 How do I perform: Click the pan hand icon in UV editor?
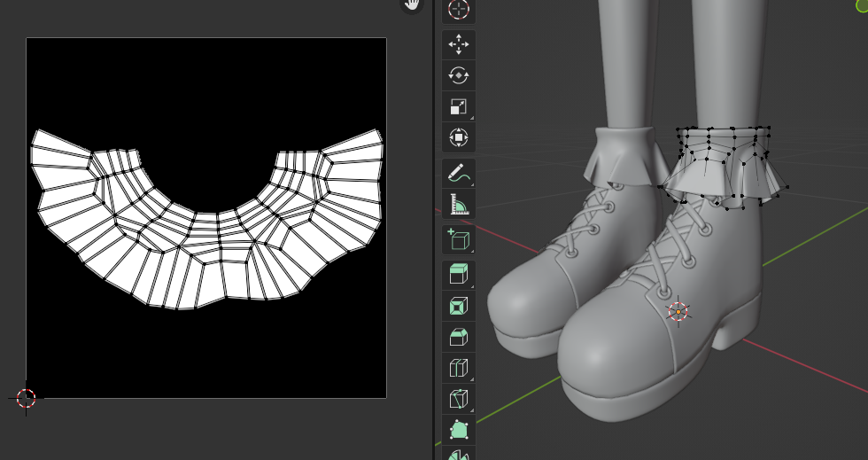click(412, 5)
